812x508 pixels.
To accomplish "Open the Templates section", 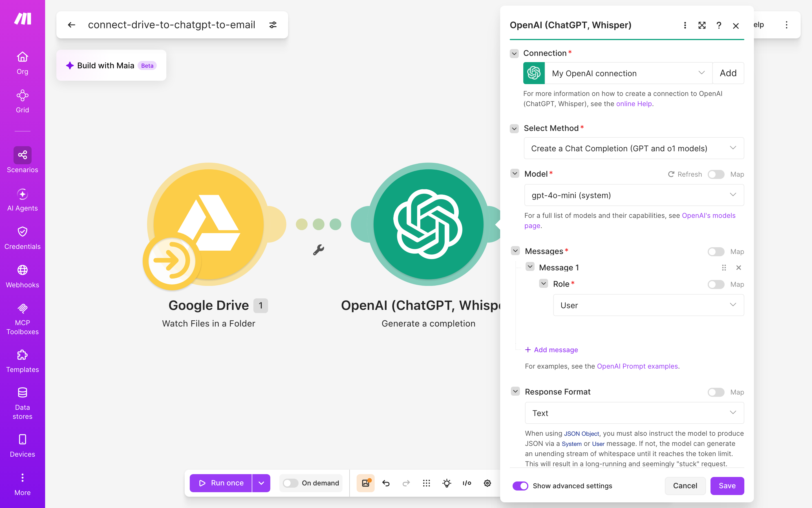I will point(23,361).
